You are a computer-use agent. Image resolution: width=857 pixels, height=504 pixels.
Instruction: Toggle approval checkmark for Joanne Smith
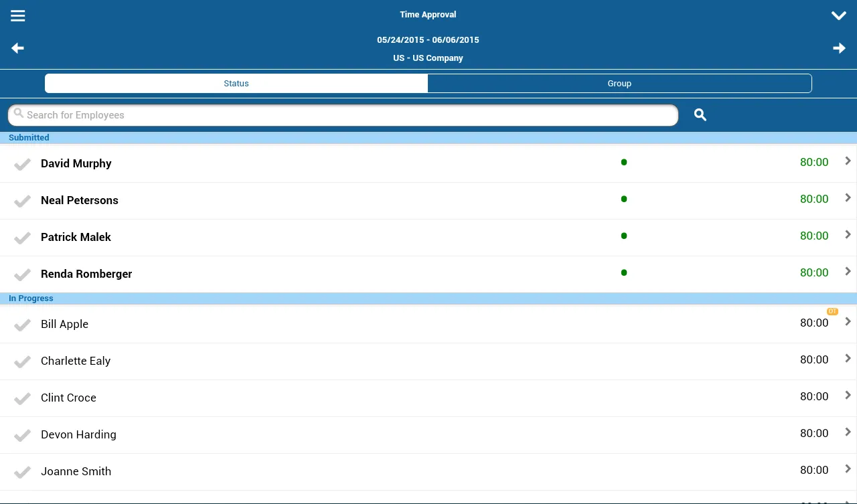tap(23, 472)
